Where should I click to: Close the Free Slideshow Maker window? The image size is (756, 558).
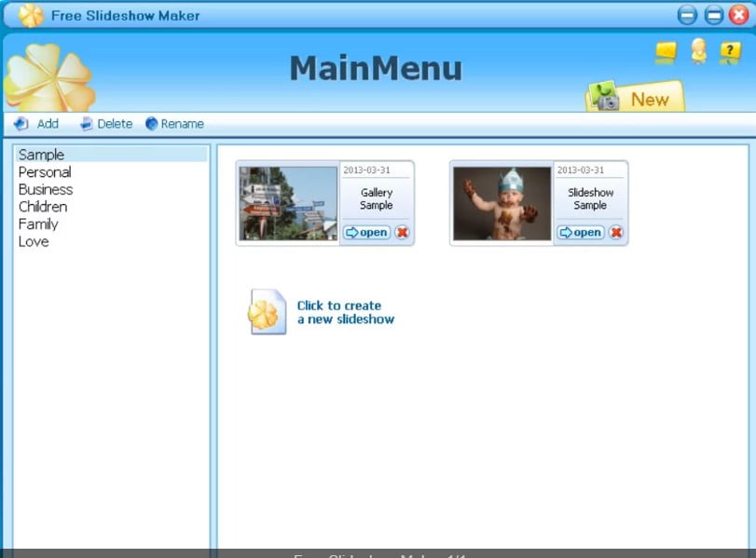[x=738, y=15]
